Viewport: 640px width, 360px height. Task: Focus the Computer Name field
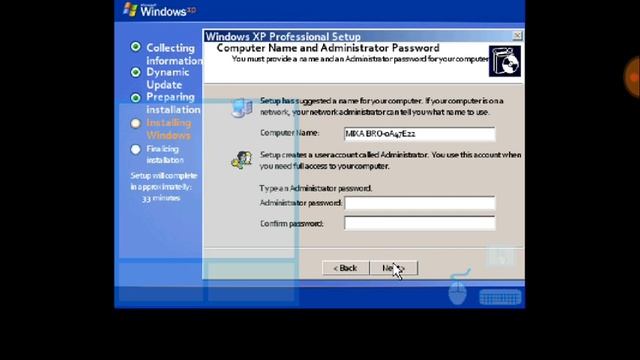coord(420,134)
